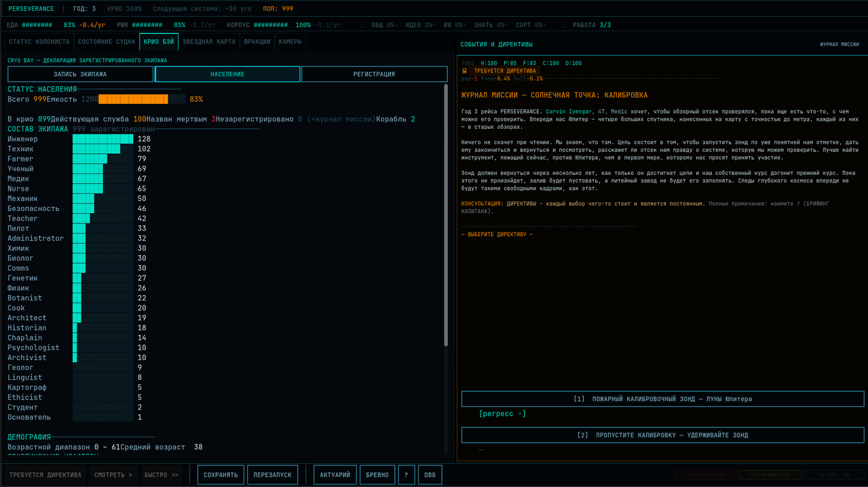Click the hourglass icon beside ТРЕБУЕТСЯ ДИРЕКТИВА

coord(464,71)
